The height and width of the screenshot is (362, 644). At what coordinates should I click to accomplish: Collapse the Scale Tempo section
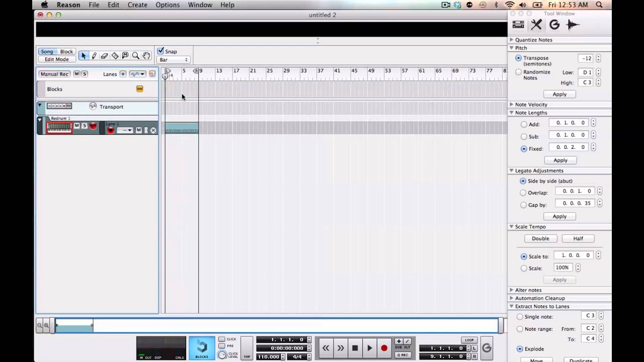pyautogui.click(x=511, y=227)
